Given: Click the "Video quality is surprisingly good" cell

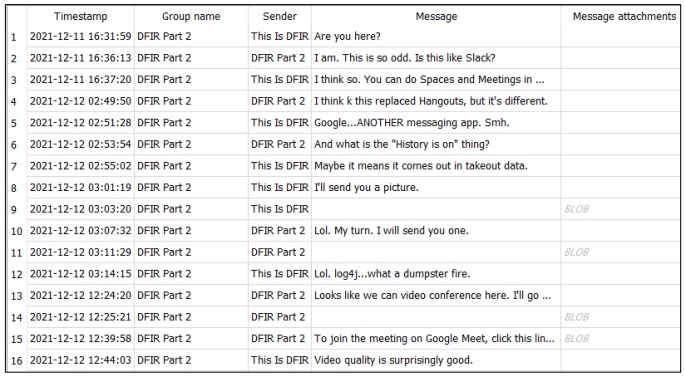Looking at the screenshot, I should point(436,360).
